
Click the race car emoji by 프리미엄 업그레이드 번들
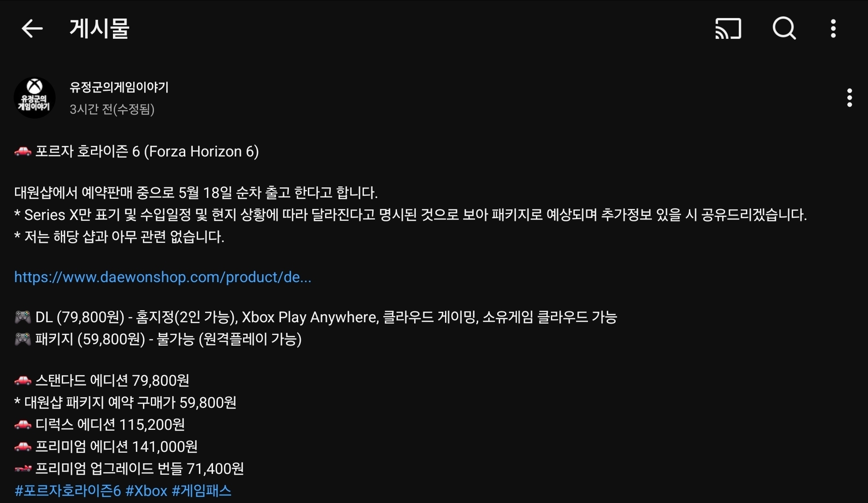23,469
